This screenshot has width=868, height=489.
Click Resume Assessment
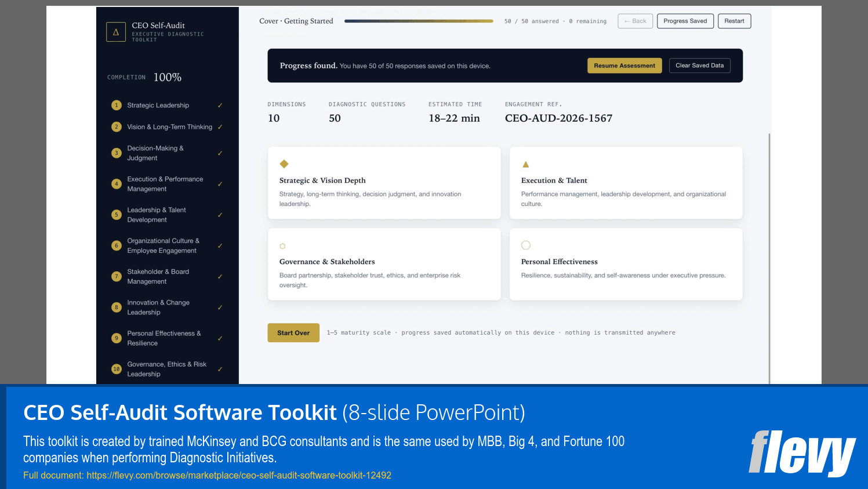point(624,66)
